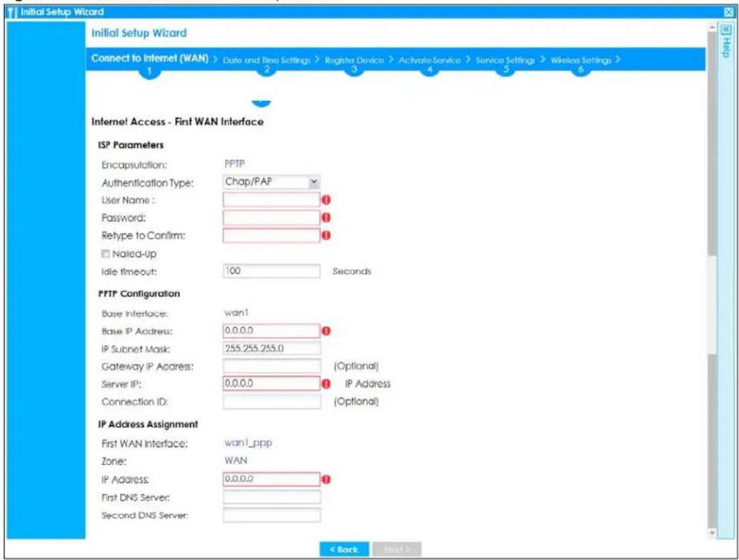Click the Connection ID field

272,401
